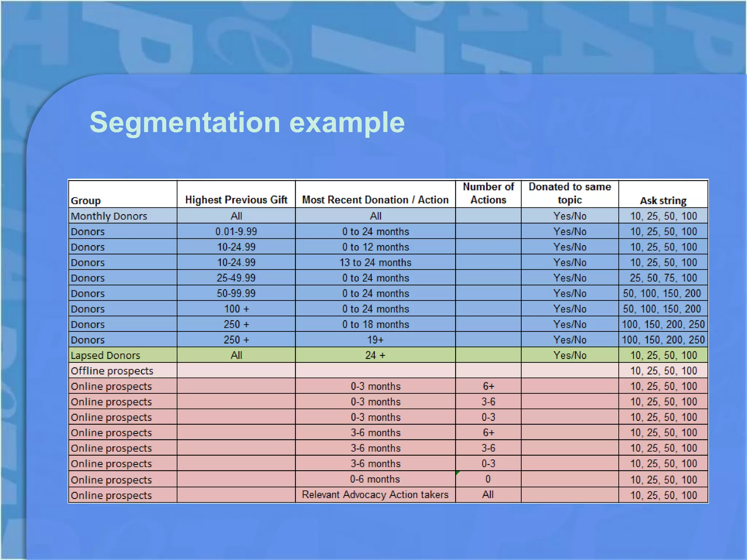Select the '25-49.99' gift cell
Viewport: 747px width, 560px height.
point(236,278)
